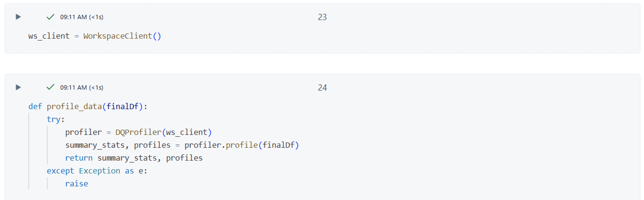Select cell number 23 label
The image size is (644, 200).
pos(322,17)
